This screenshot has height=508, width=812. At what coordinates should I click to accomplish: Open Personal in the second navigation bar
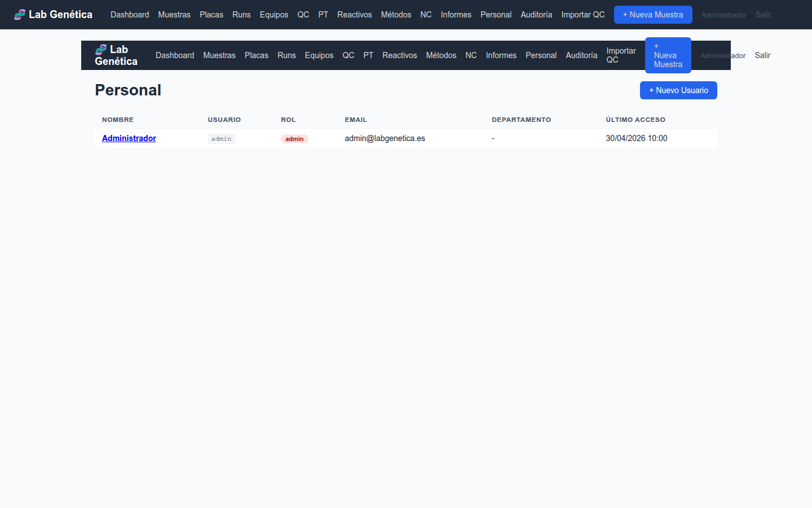(x=541, y=55)
